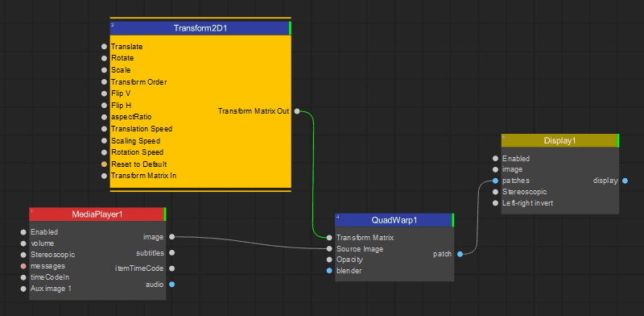This screenshot has height=316, width=644.
Task: Click the Stereoscopic port on MediaPlayer1
Action: pyautogui.click(x=23, y=255)
